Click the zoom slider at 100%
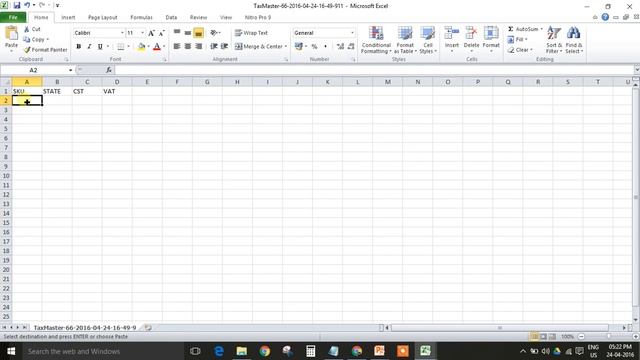Screen dimensions: 640x360 click(x=609, y=336)
